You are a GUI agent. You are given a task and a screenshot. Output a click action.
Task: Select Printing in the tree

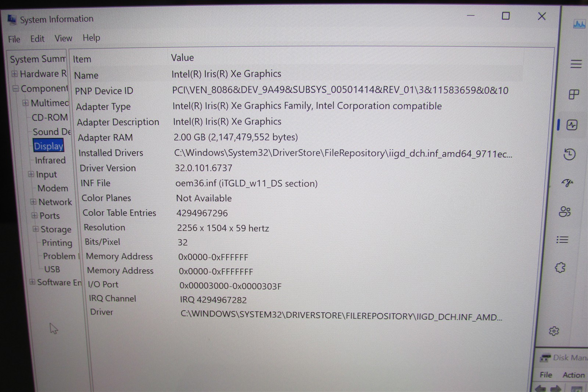[57, 243]
